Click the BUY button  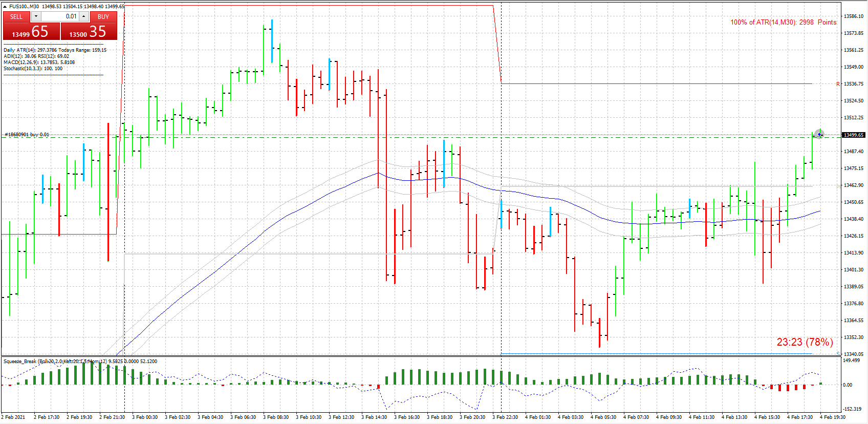click(103, 16)
